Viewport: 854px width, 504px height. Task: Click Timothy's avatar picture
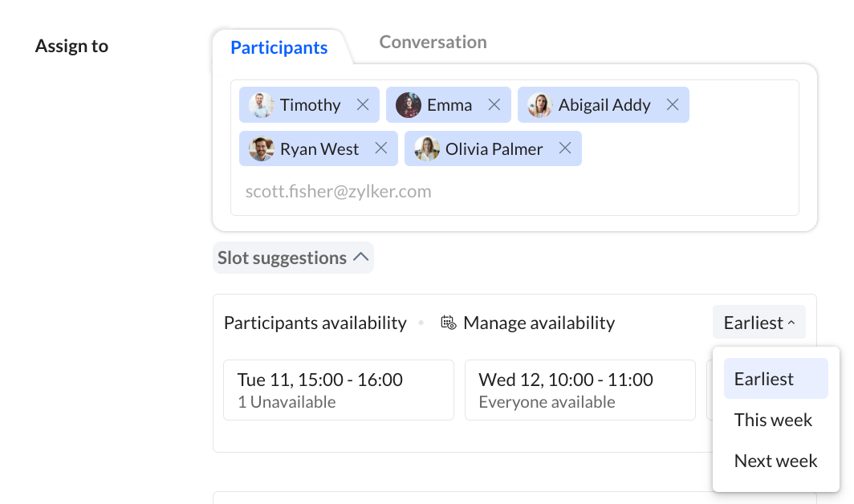click(262, 104)
